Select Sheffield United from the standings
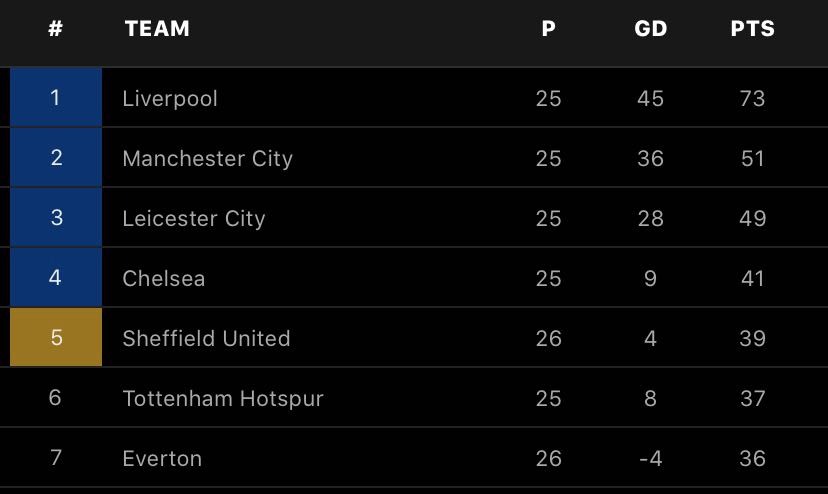The height and width of the screenshot is (494, 828). 206,338
